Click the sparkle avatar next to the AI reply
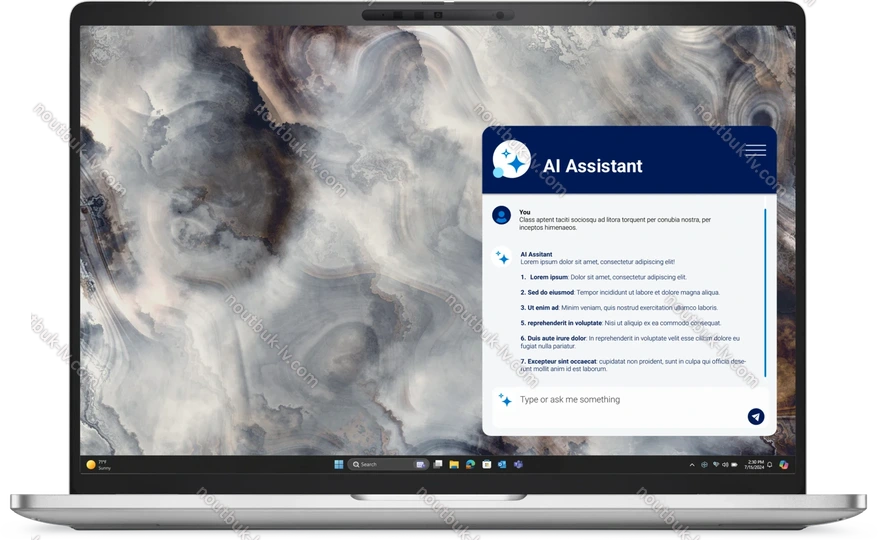The width and height of the screenshot is (878, 540). [x=502, y=257]
